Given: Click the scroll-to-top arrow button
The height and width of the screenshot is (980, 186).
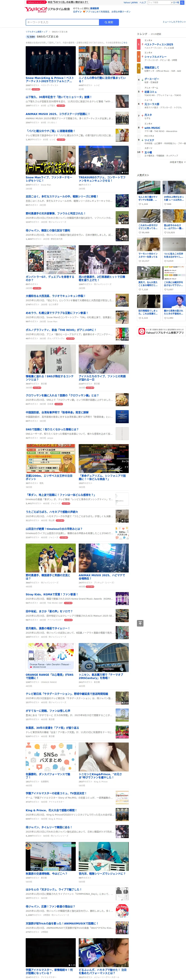Looking at the screenshot, I should 140,623.
